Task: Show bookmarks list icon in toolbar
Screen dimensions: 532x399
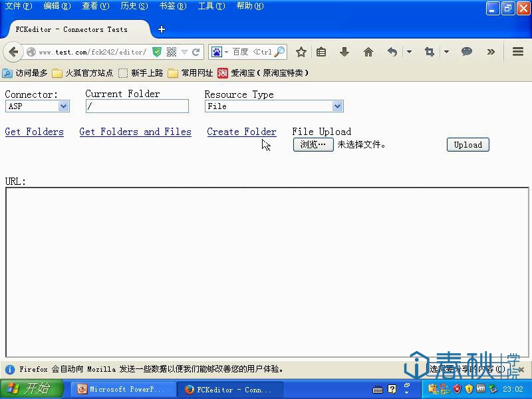Action: pos(321,52)
